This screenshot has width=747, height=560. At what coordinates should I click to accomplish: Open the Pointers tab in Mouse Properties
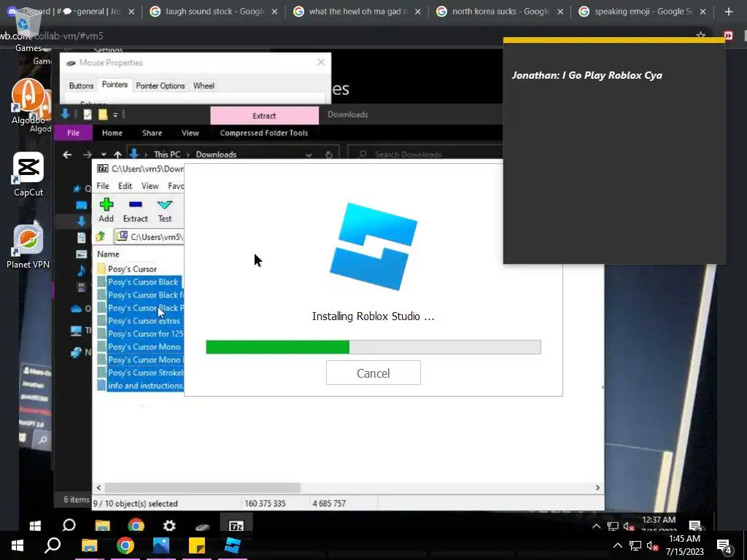(x=115, y=85)
